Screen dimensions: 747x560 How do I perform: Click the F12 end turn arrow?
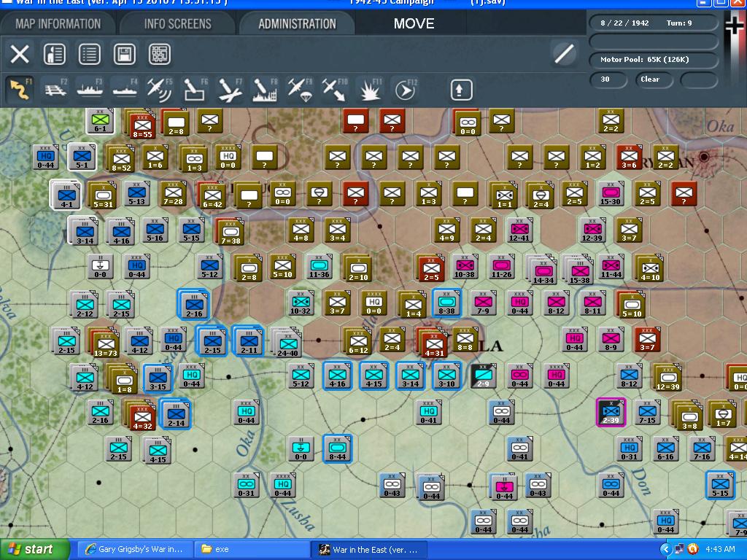pos(406,90)
